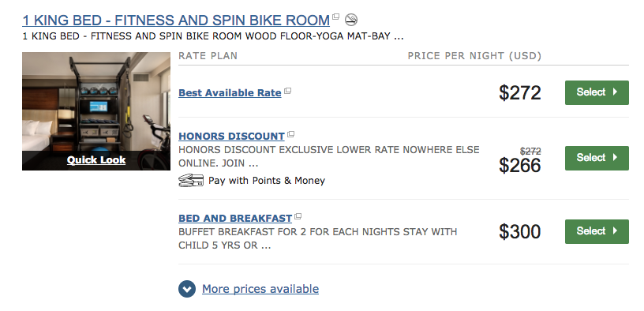The image size is (644, 311).
Task: Click Quick Look on the room photo
Action: click(96, 159)
